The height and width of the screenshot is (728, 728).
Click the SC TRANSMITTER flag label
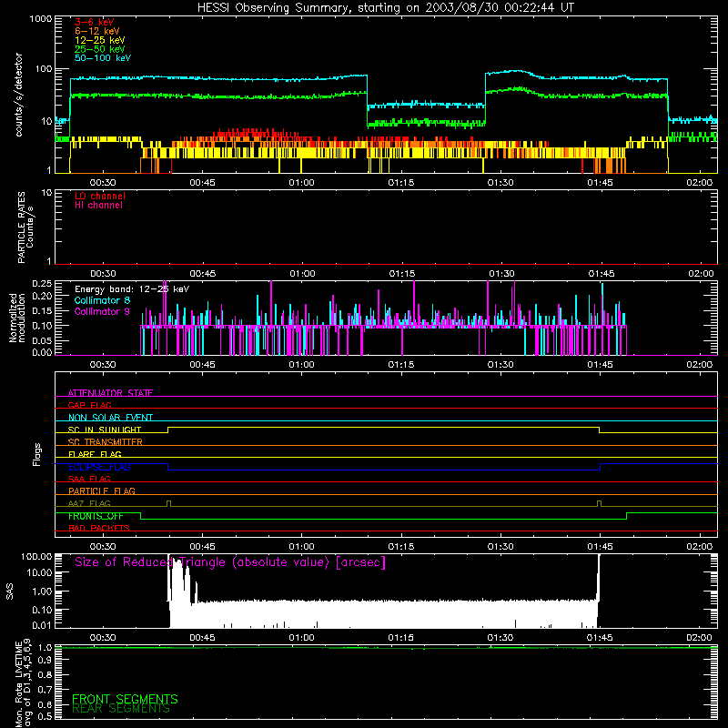(x=106, y=442)
